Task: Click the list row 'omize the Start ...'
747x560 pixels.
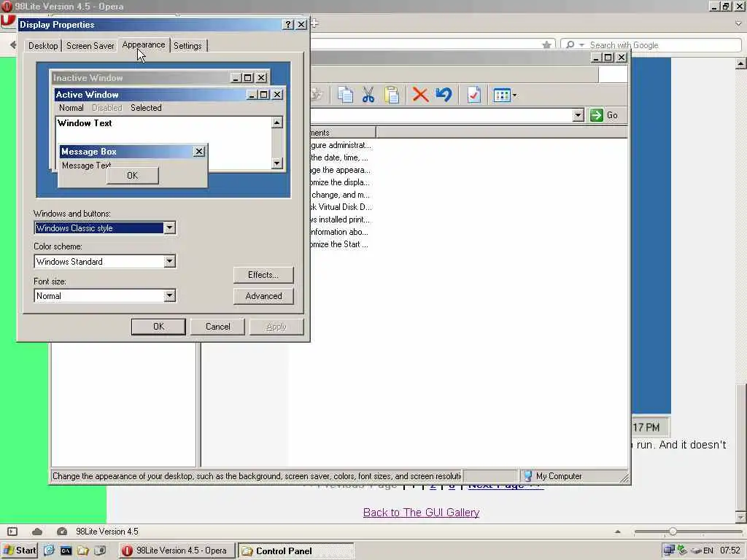Action: [340, 244]
